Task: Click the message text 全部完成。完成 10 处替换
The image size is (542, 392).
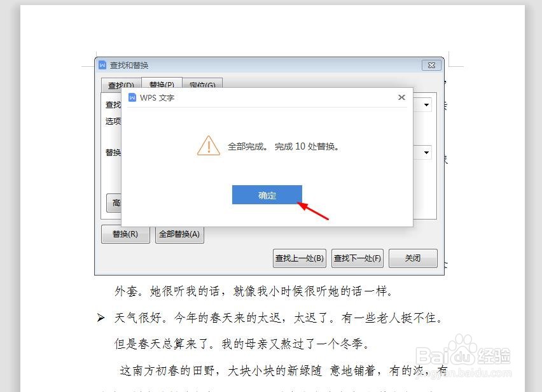Action: 283,146
